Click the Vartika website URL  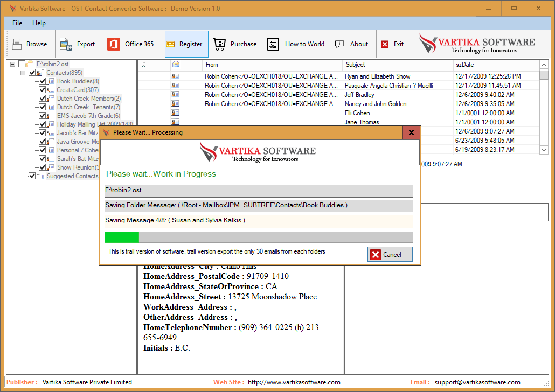click(x=294, y=382)
